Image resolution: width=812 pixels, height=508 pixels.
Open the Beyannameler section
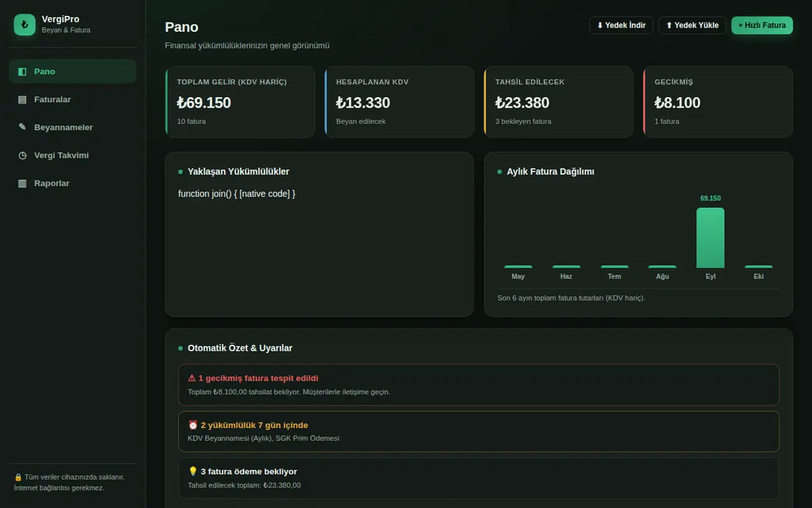72,127
